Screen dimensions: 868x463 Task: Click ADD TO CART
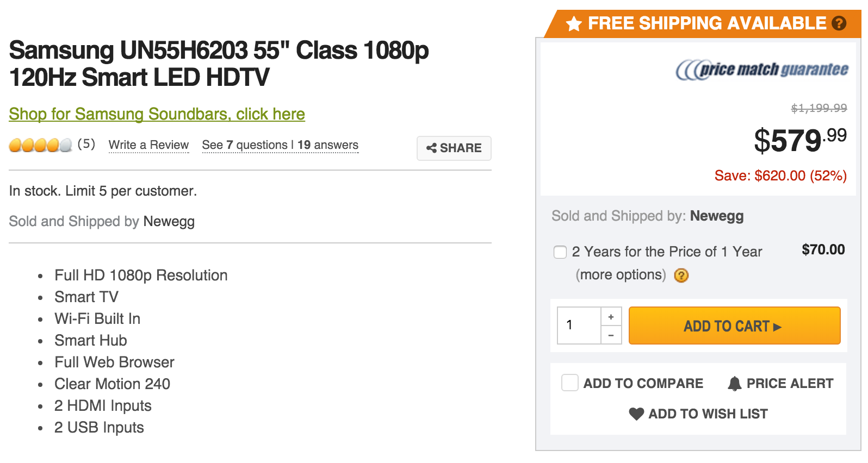[734, 326]
